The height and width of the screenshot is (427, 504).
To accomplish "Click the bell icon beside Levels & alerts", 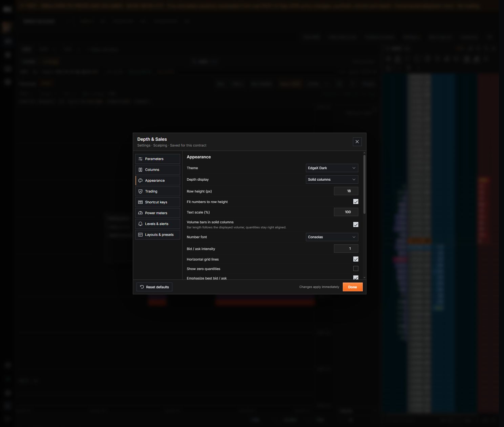I will (x=140, y=224).
